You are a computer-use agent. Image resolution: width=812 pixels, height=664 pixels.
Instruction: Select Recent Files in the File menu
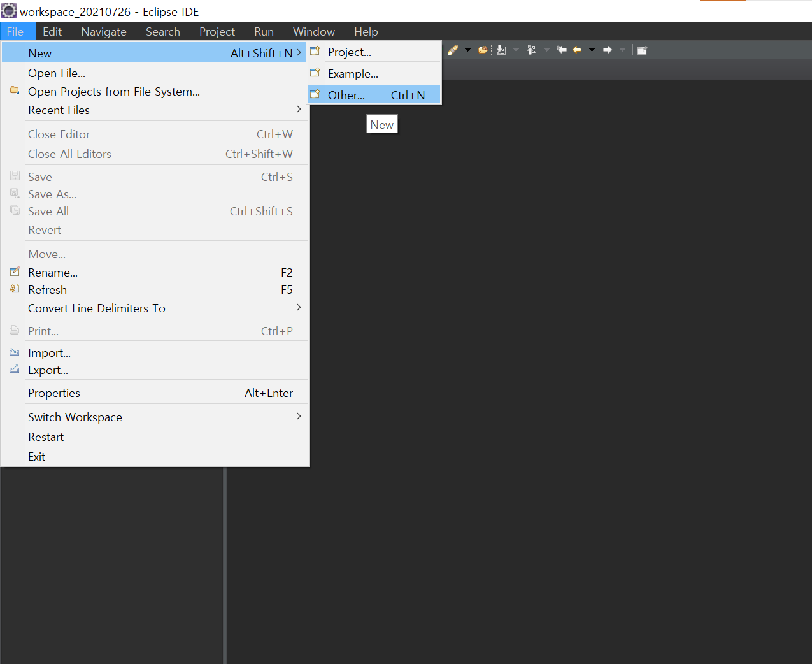point(155,110)
